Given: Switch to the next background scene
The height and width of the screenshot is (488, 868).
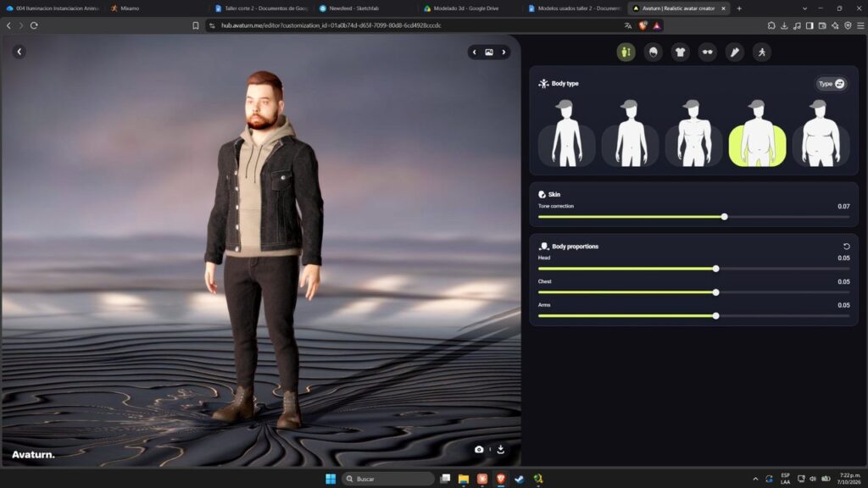Looking at the screenshot, I should tap(504, 52).
